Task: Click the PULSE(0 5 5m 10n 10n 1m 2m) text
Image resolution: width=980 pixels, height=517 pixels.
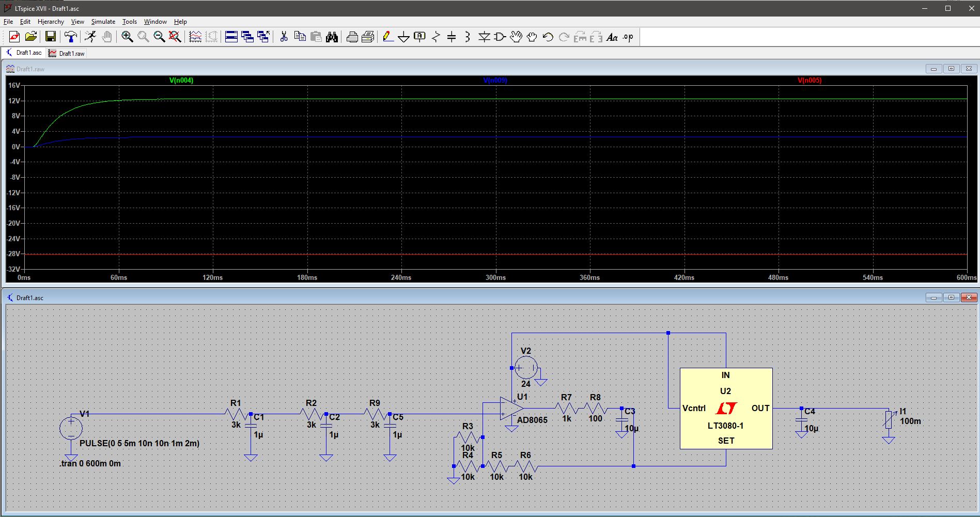Action: tap(139, 443)
